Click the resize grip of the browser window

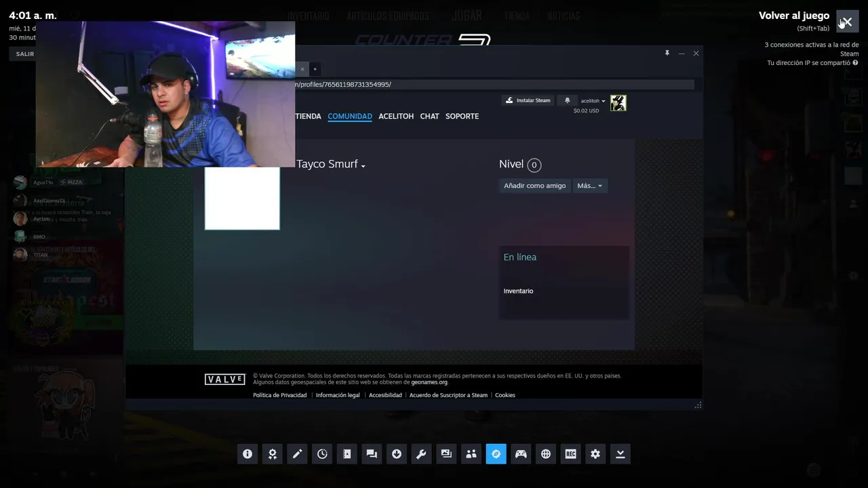(698, 405)
